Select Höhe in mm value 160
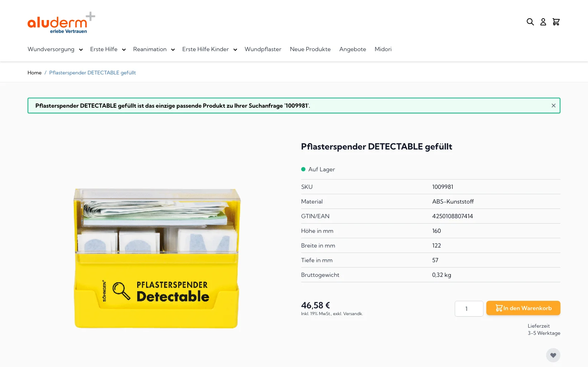The width and height of the screenshot is (588, 367). [x=437, y=231]
